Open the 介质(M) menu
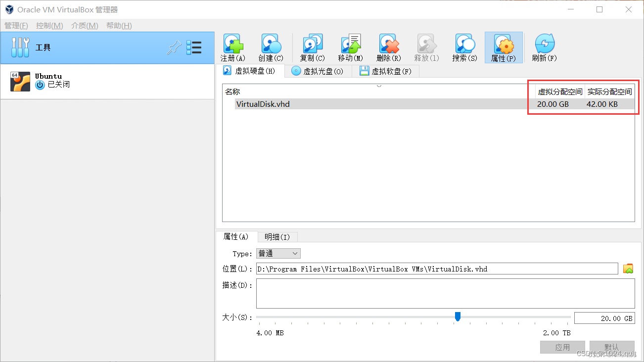 pos(85,26)
